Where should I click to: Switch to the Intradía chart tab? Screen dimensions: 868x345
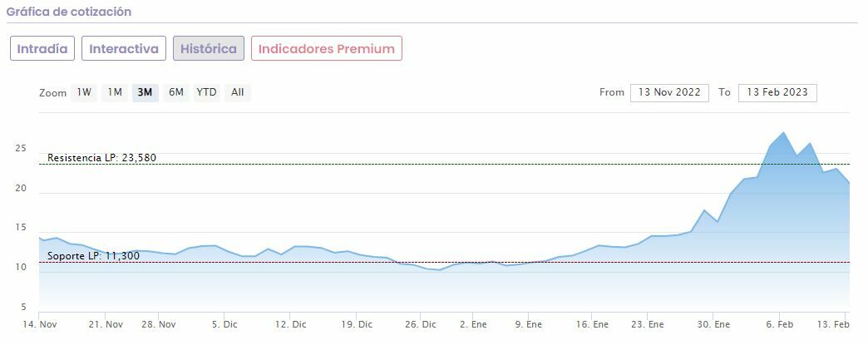[43, 48]
